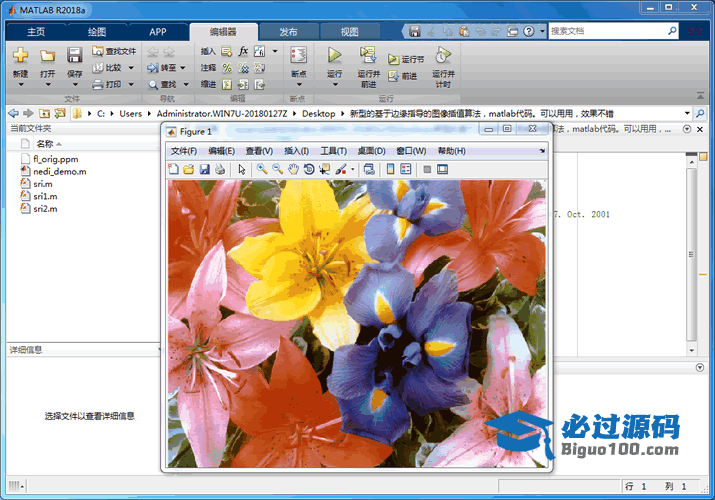715x500 pixels.
Task: Switch to the 主页 (Home) ribbon tab
Action: click(x=36, y=31)
